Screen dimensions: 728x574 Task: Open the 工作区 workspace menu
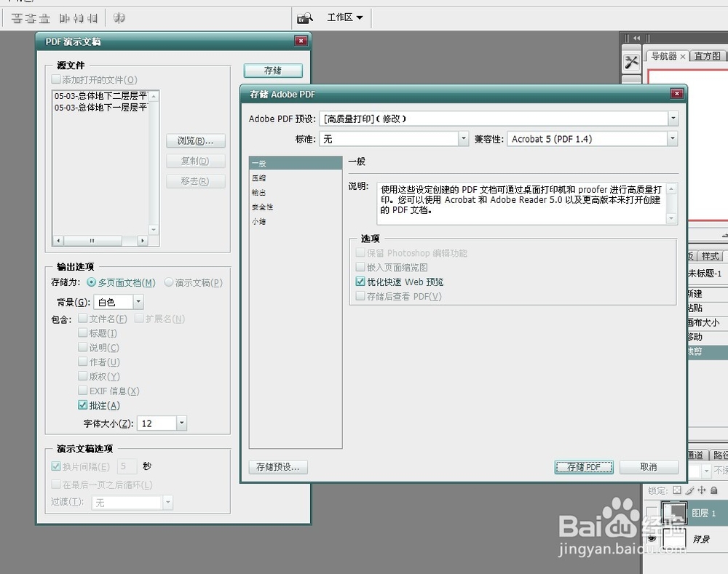click(x=345, y=17)
